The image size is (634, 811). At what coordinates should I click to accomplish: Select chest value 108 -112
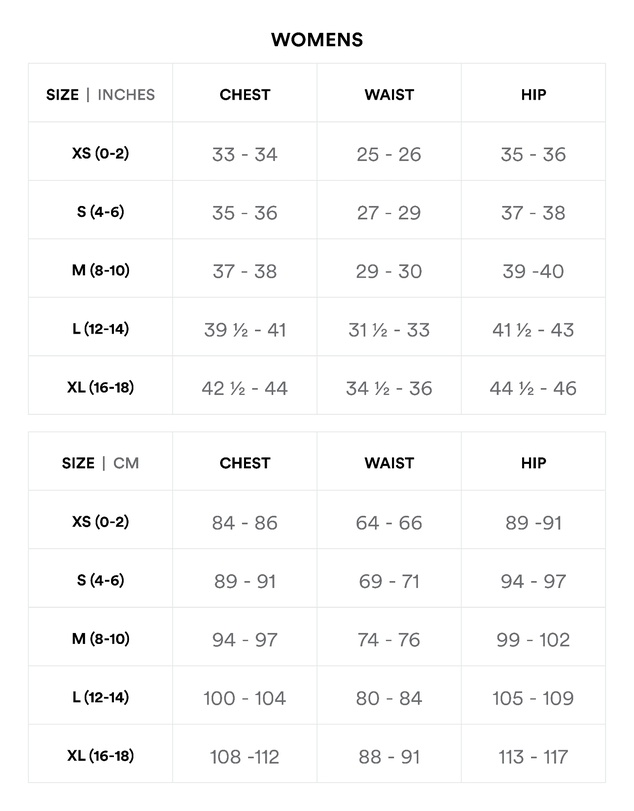click(x=245, y=757)
